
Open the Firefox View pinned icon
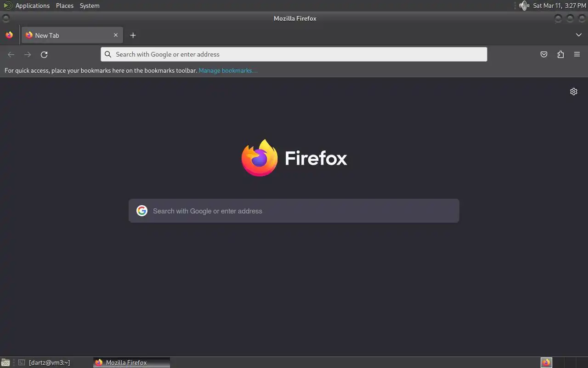(x=9, y=35)
